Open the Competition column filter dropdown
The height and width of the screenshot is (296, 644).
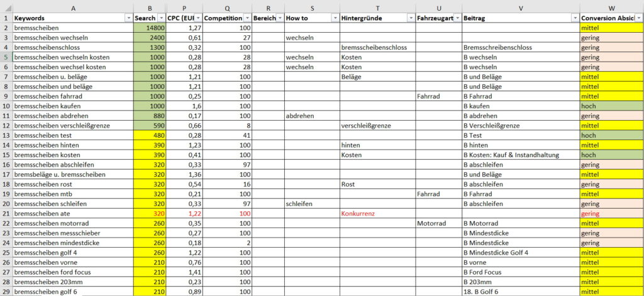pos(247,18)
